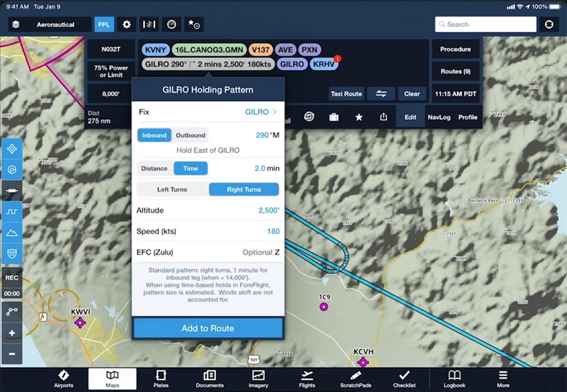Open the instrument gauge panel icon

click(x=172, y=24)
